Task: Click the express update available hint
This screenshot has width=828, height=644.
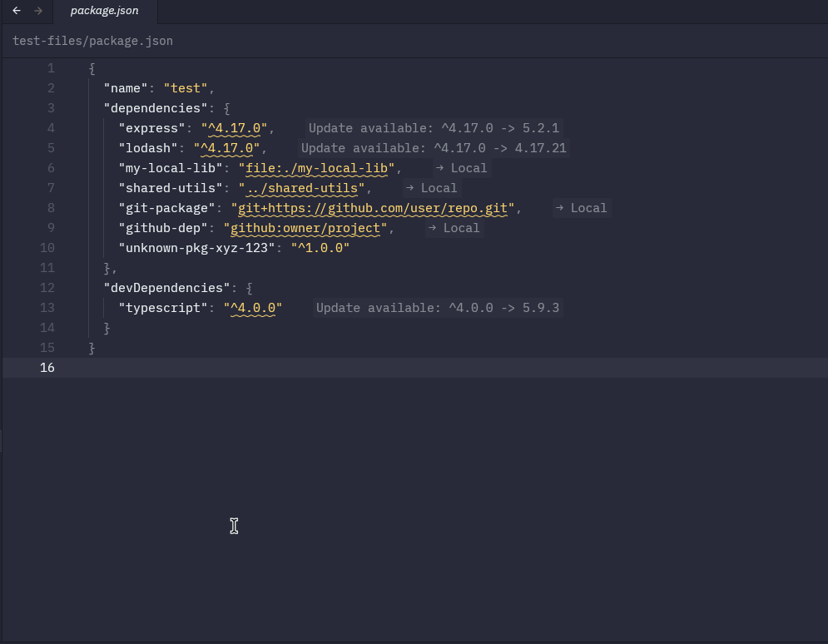Action: pos(433,128)
